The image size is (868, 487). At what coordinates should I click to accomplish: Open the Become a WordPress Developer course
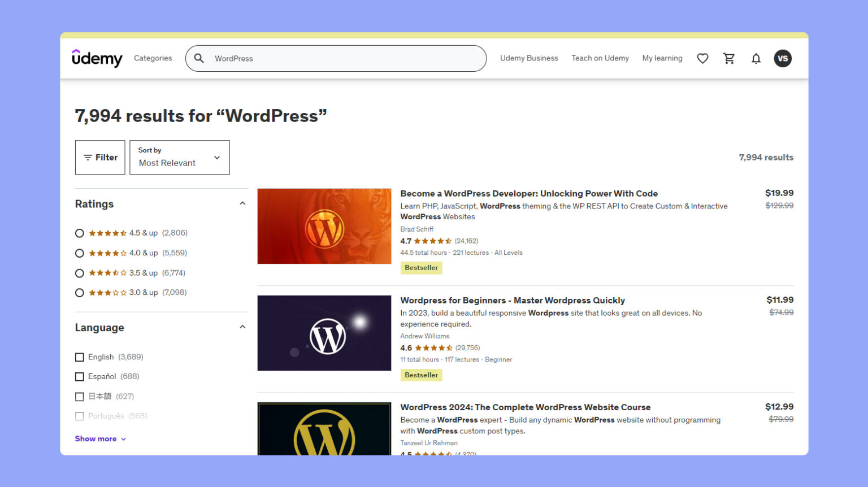529,193
